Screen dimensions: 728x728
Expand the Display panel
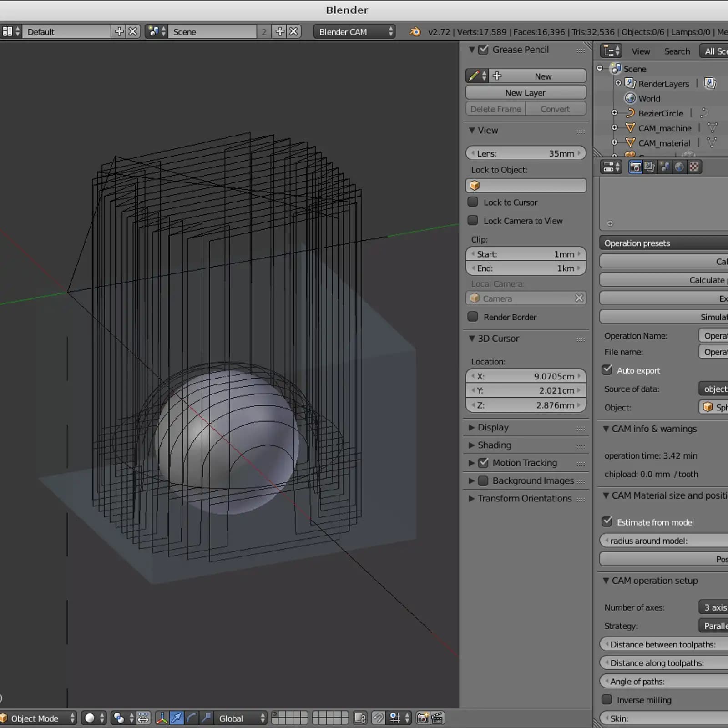(493, 427)
